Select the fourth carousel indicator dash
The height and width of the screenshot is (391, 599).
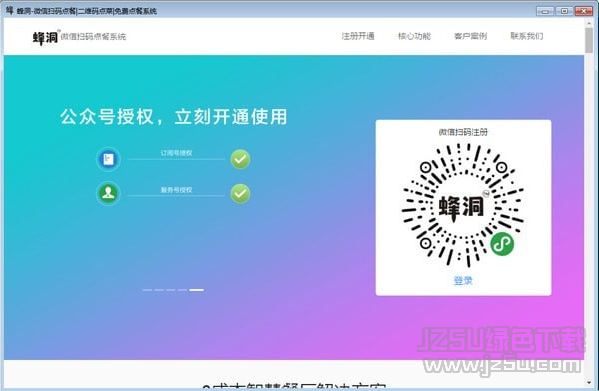tap(182, 290)
